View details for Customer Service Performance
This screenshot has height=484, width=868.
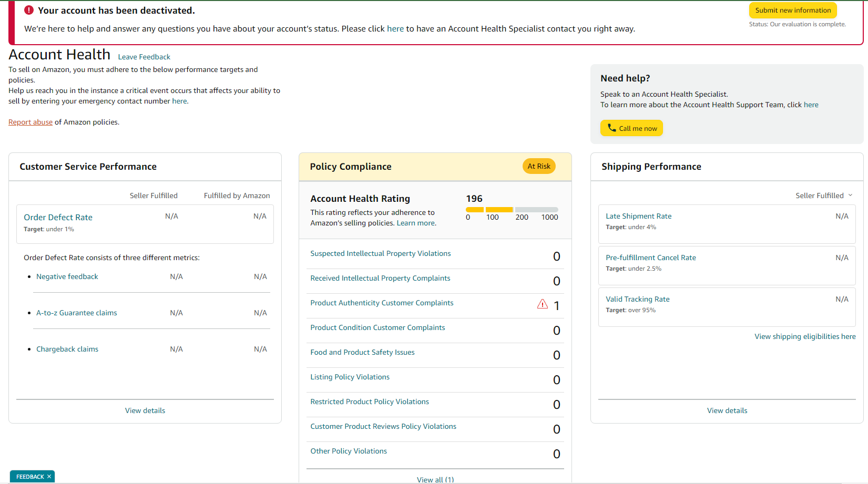(145, 410)
